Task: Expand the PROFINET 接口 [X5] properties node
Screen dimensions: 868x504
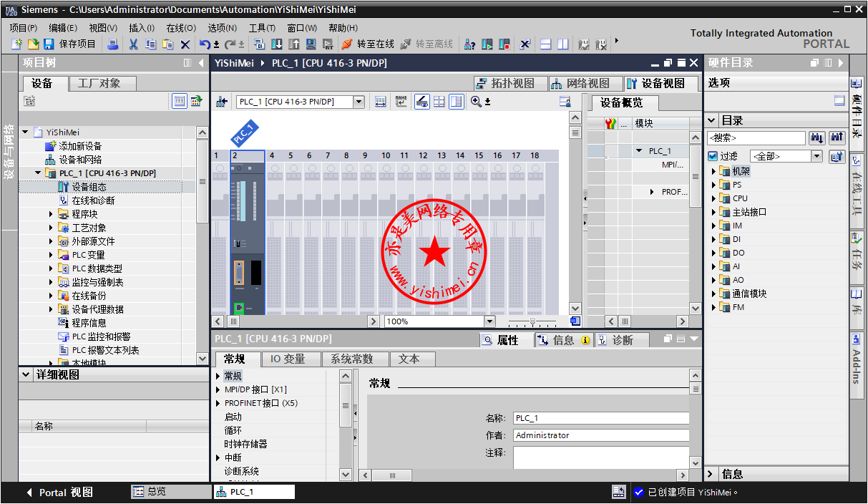Action: coord(218,403)
